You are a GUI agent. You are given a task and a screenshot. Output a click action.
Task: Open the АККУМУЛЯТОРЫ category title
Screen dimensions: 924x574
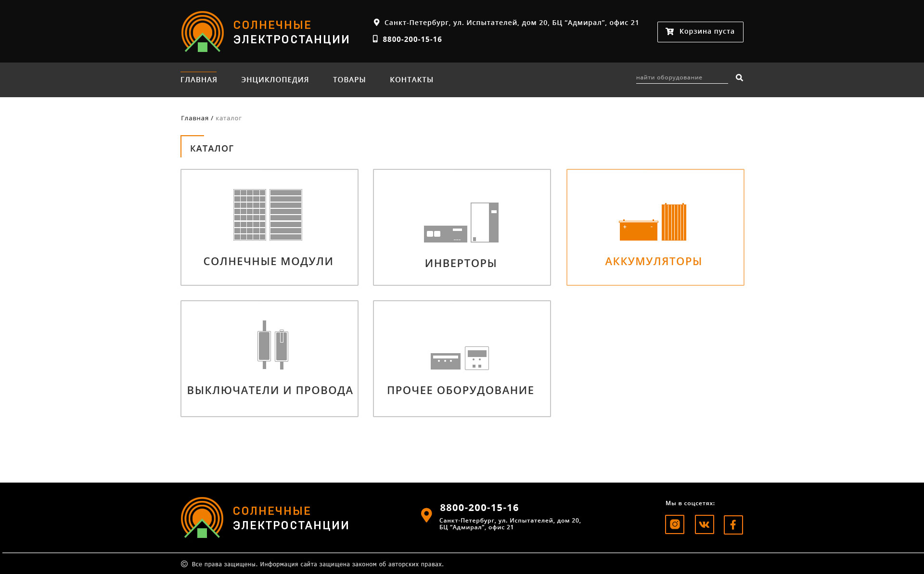click(653, 262)
